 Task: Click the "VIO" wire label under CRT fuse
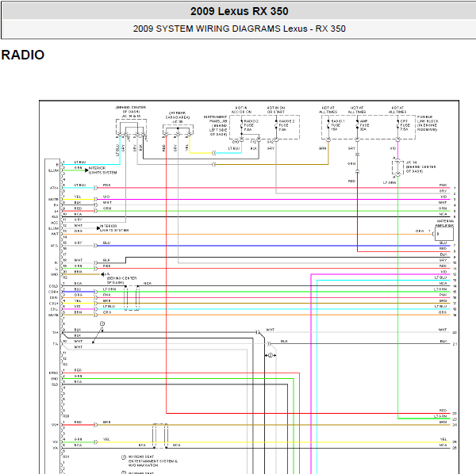(x=393, y=148)
